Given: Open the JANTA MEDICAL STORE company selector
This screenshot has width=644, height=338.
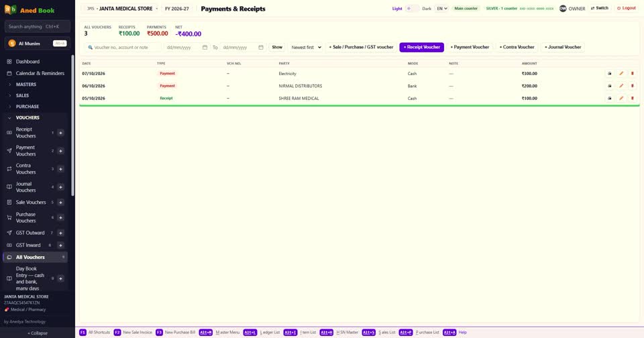Looking at the screenshot, I should pyautogui.click(x=122, y=8).
